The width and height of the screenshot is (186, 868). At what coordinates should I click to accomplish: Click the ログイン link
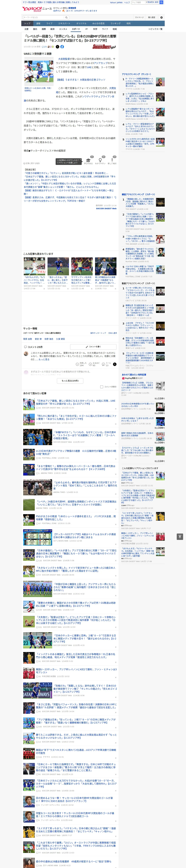[57, 11]
